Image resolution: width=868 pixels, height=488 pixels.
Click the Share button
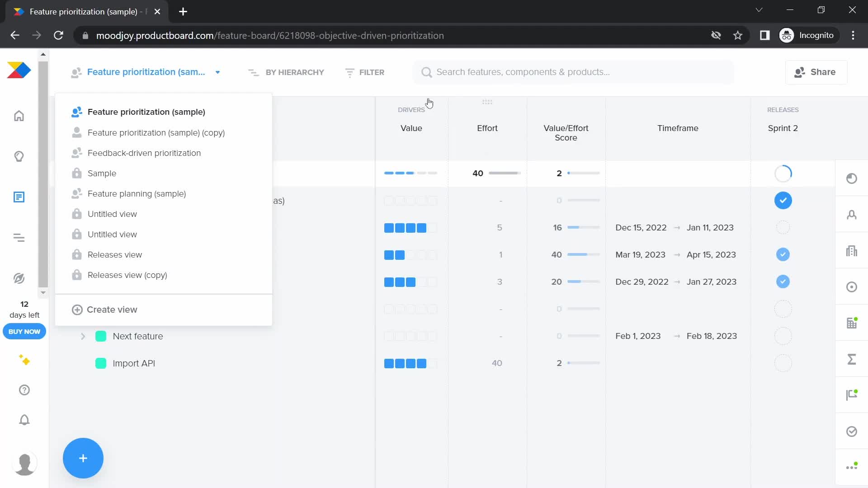click(816, 72)
